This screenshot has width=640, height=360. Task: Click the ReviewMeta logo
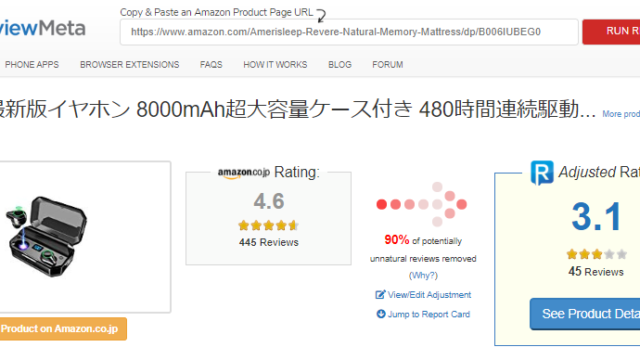tap(42, 28)
